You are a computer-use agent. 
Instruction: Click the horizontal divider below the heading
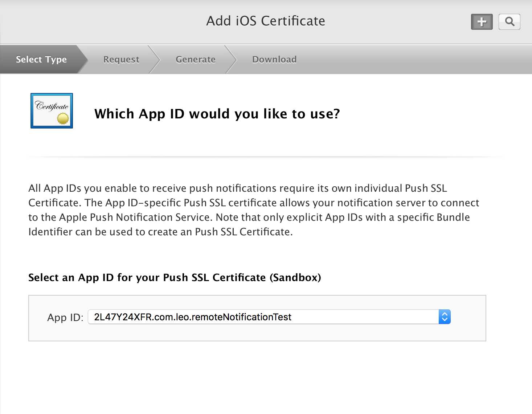[x=266, y=157]
